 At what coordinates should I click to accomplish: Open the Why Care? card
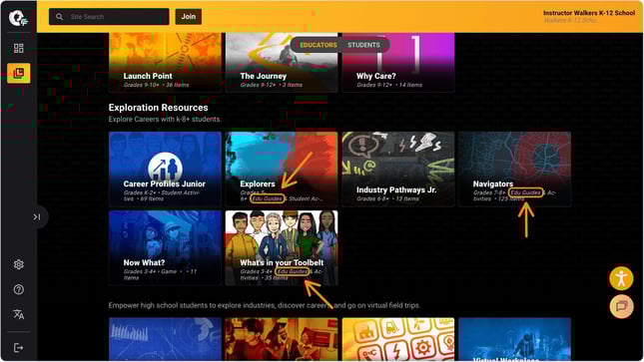[x=398, y=63]
